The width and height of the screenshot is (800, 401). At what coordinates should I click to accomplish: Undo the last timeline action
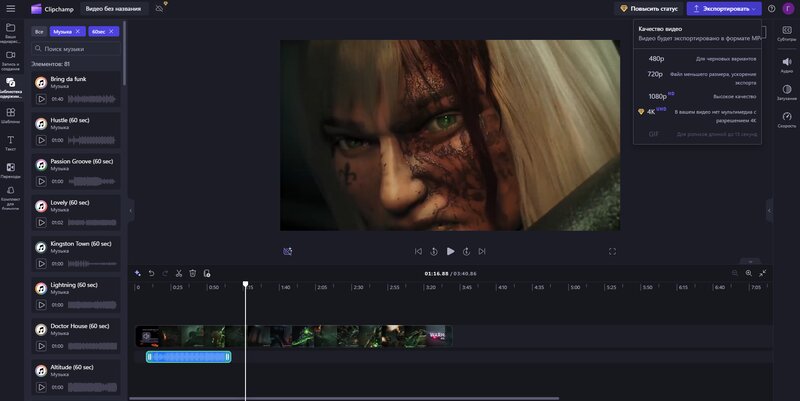tap(152, 273)
